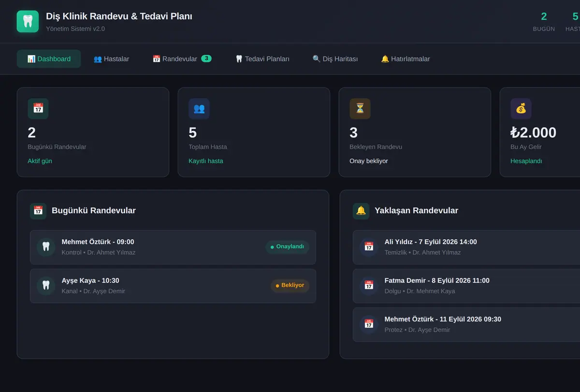580x392 pixels.
Task: Click the bell icon beside Yaklaşan Randevular heading
Action: pos(361,211)
